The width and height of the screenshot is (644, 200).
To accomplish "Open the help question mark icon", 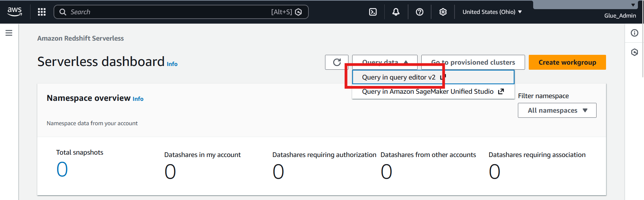I will 420,12.
